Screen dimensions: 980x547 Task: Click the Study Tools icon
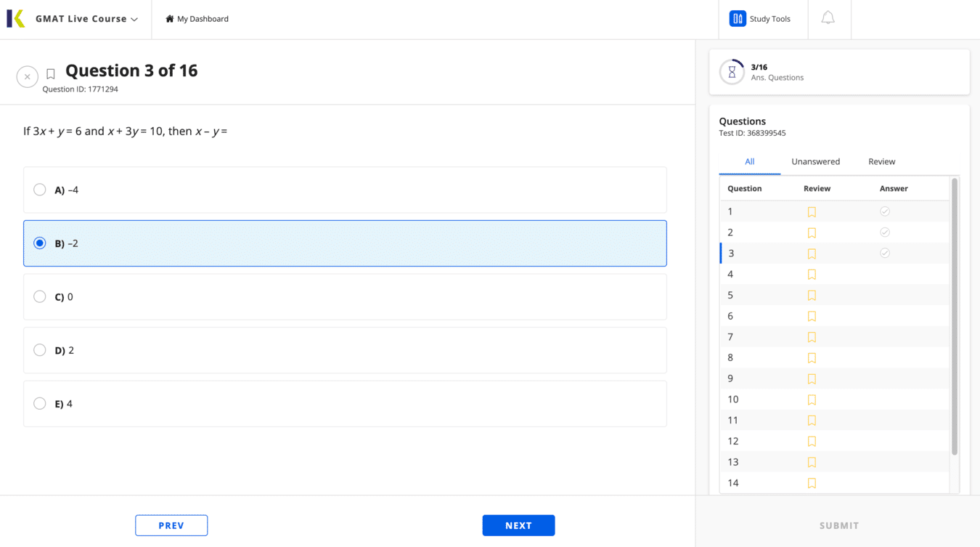(x=738, y=19)
